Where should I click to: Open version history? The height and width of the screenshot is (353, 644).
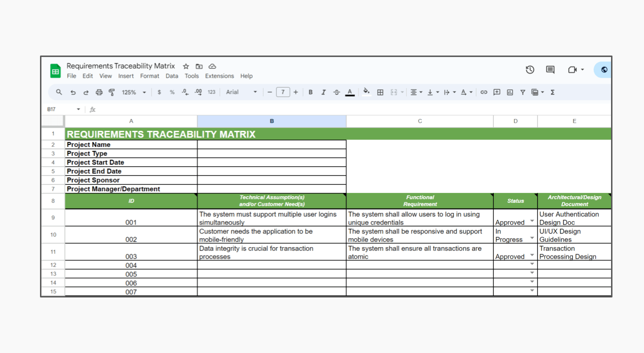click(530, 69)
